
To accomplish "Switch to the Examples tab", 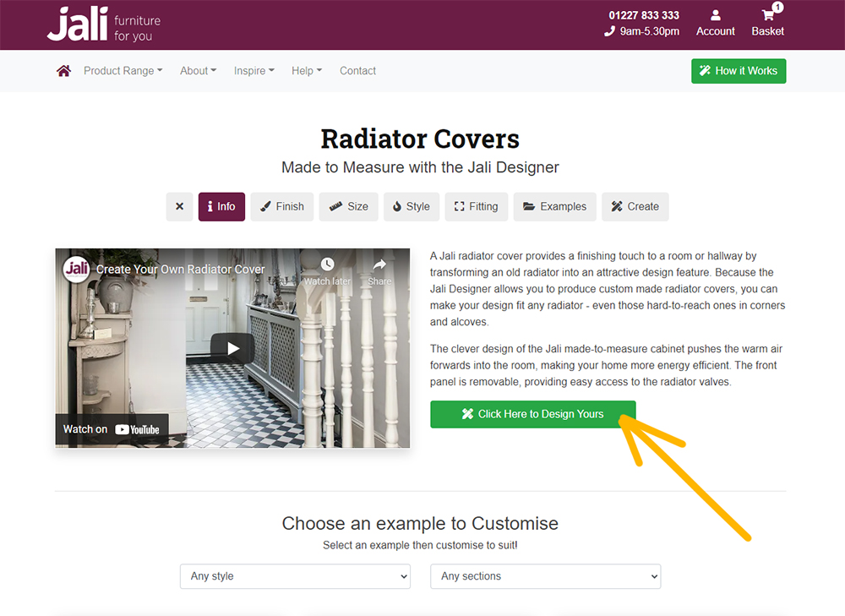I will tap(554, 206).
